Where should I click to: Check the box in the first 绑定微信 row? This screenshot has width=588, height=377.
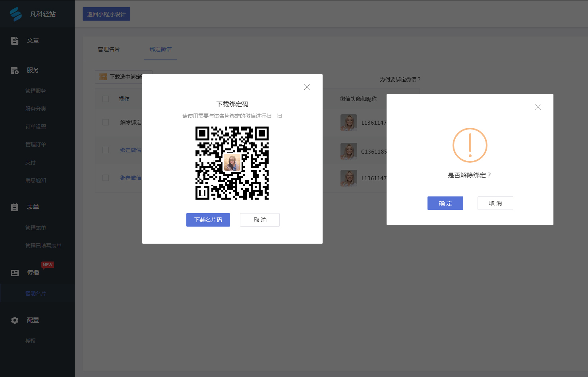106,150
